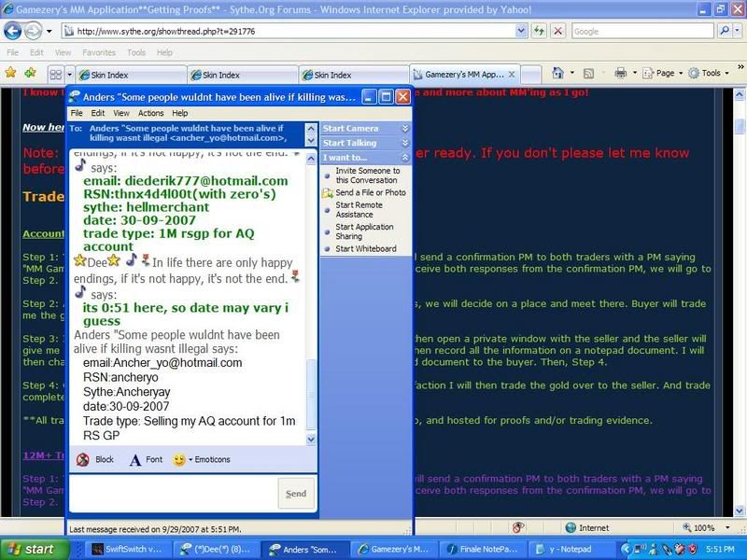747x560 pixels.
Task: Click the IE Forward navigation button
Action: pyautogui.click(x=33, y=32)
